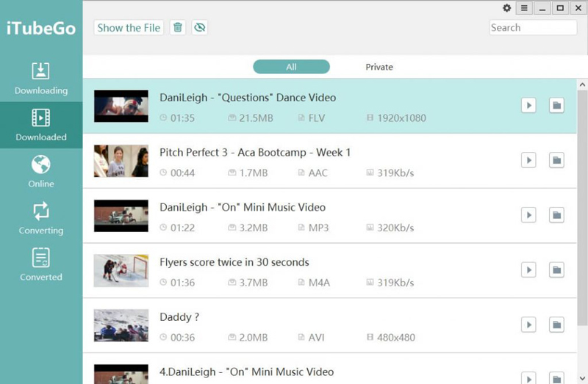
Task: Open the Downloading section in sidebar
Action: (x=41, y=79)
